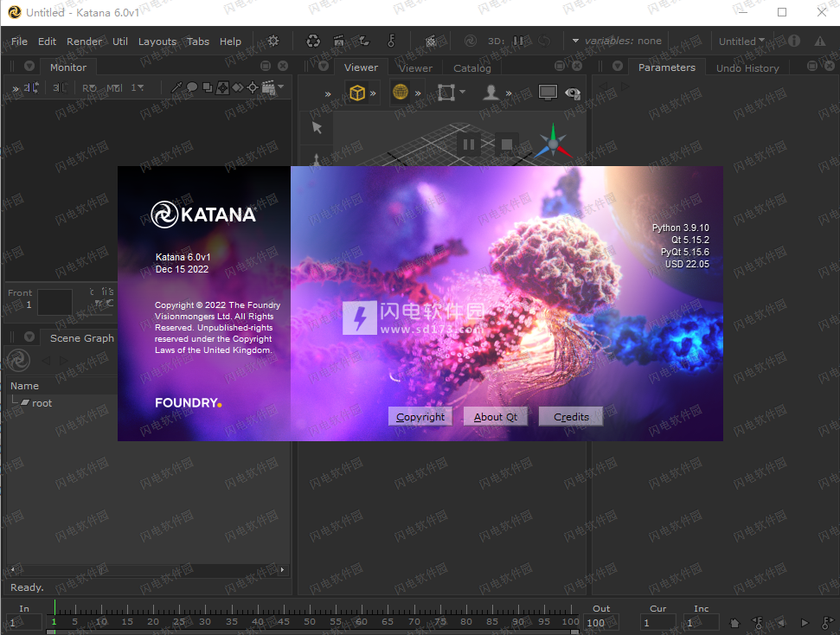Click the About Qt button
Image resolution: width=840 pixels, height=635 pixels.
(x=496, y=416)
